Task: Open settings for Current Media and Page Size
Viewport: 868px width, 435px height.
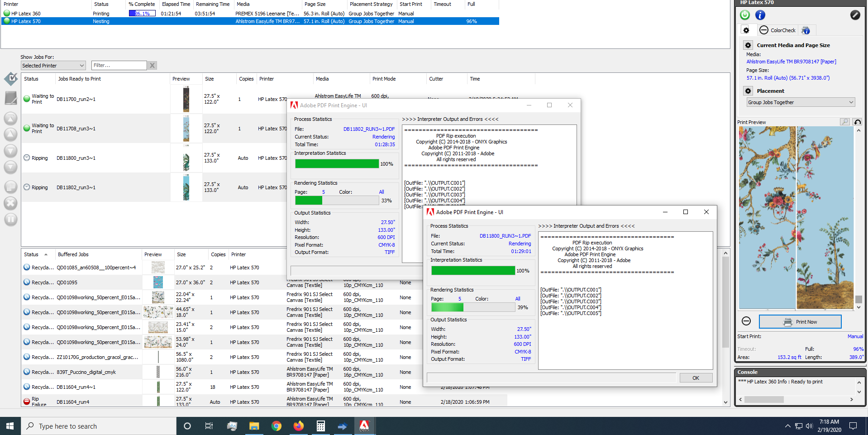Action: 748,45
